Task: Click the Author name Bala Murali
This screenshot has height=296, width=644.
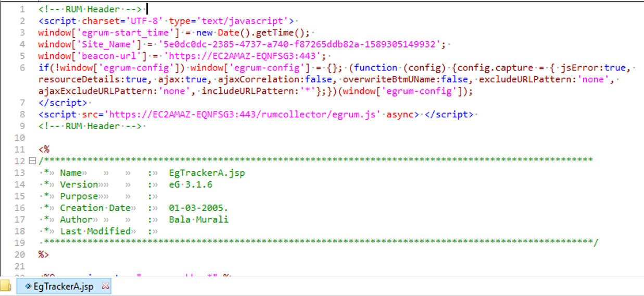Action: point(198,219)
